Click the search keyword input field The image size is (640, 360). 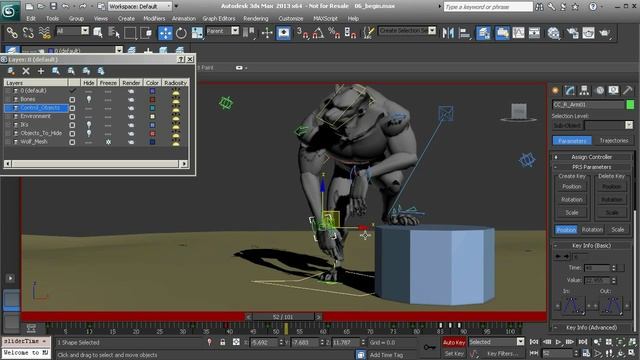488,7
